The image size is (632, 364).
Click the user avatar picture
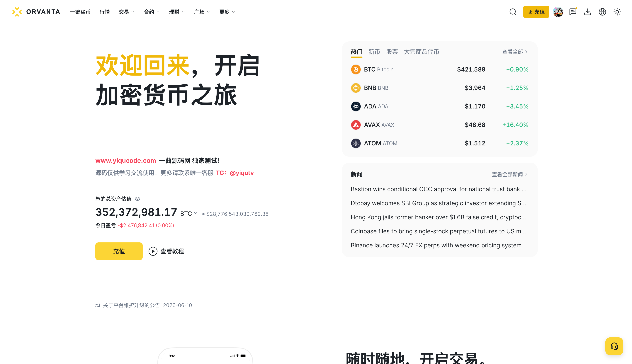(558, 12)
